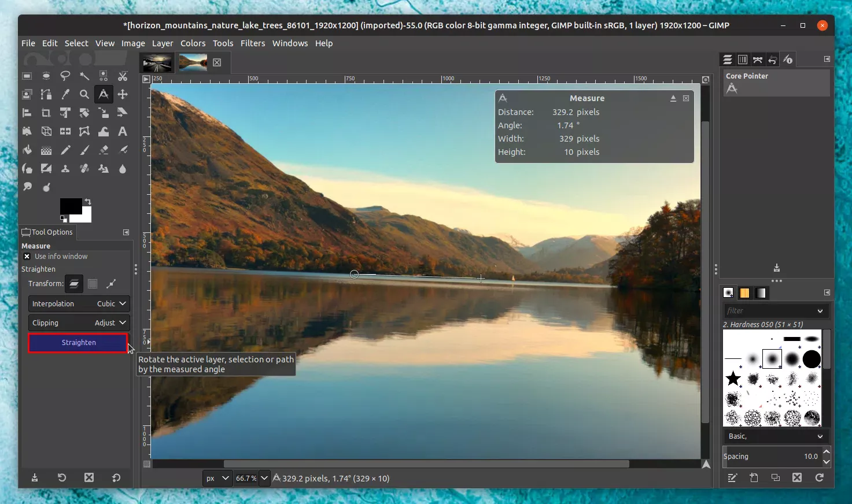This screenshot has width=852, height=504.
Task: Uncheck the Use info window option
Action: [x=27, y=256]
